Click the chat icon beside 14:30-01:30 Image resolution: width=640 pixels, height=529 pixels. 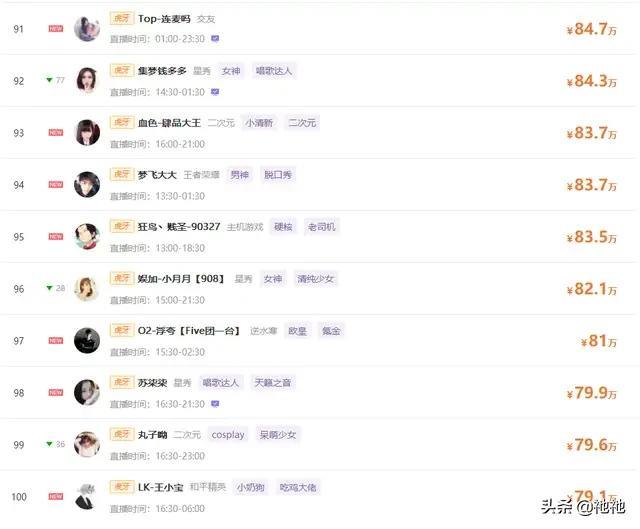215,92
